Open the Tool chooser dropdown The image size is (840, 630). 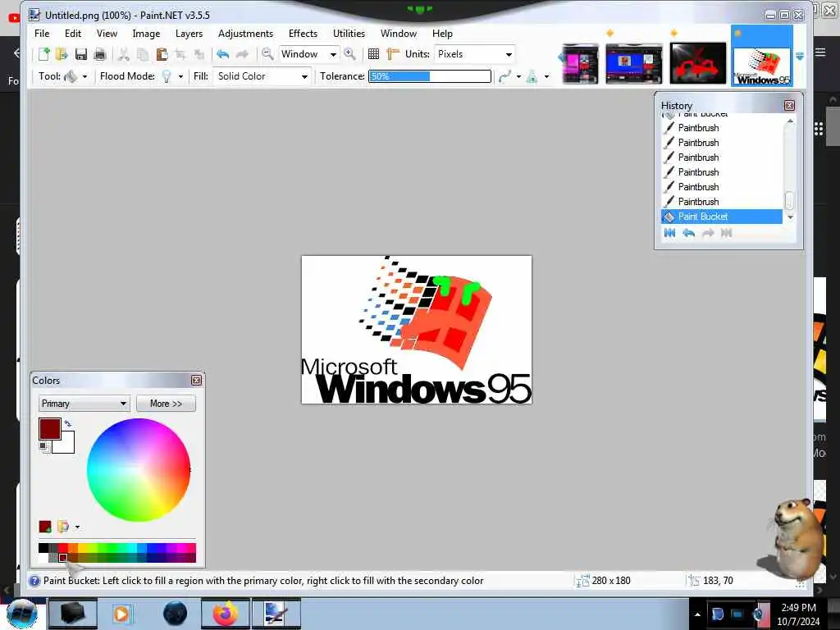pos(84,76)
